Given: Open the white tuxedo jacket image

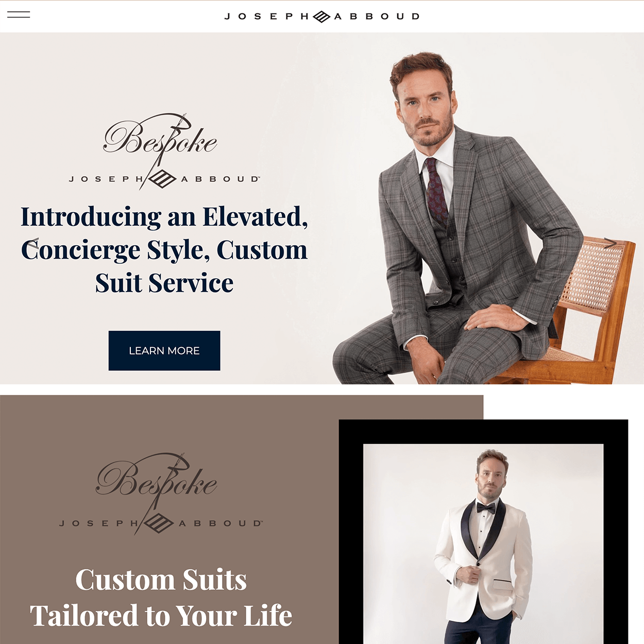Looking at the screenshot, I should point(483,544).
